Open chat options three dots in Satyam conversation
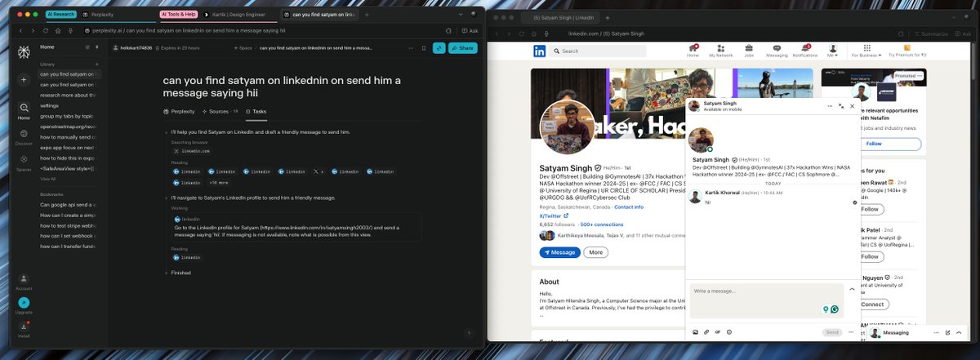 coord(831,106)
